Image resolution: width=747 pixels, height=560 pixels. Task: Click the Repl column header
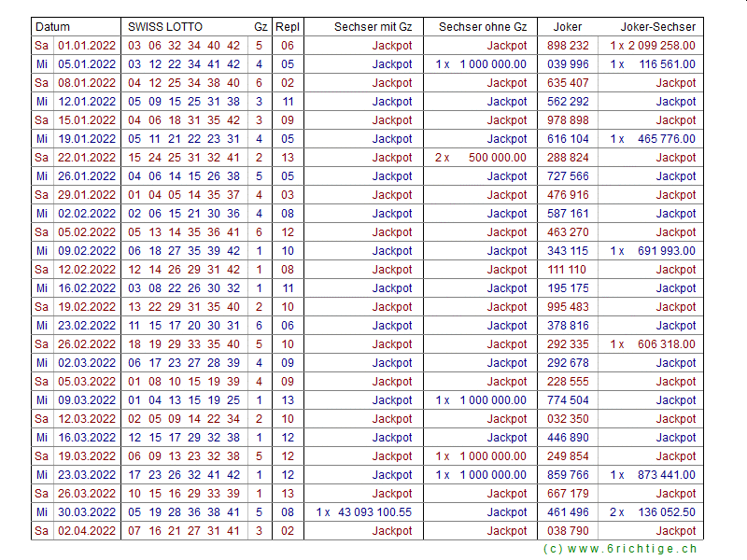[288, 27]
